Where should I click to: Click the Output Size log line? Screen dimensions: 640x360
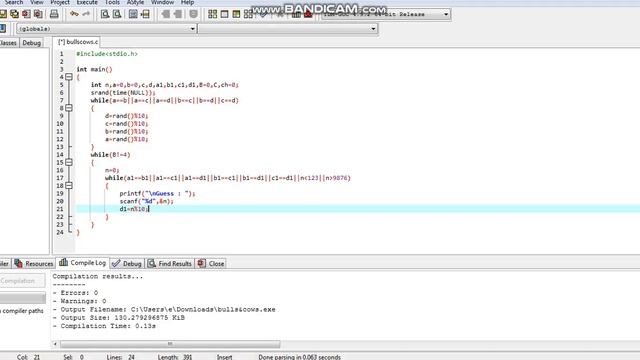pyautogui.click(x=118, y=318)
